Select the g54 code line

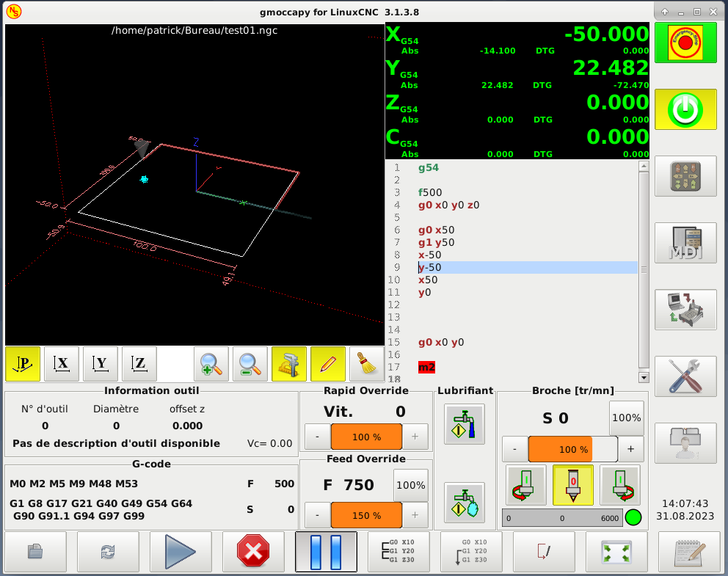coord(428,167)
